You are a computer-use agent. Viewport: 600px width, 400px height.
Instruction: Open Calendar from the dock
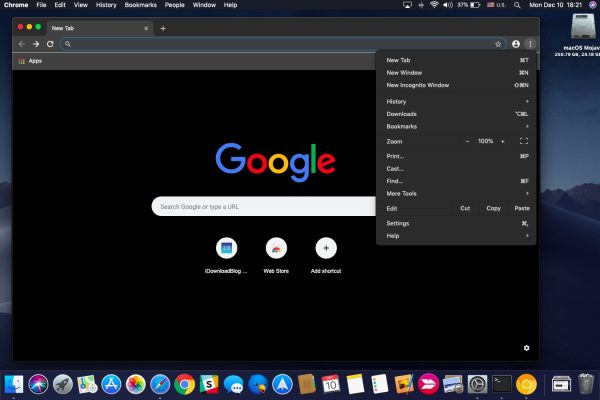tap(331, 384)
